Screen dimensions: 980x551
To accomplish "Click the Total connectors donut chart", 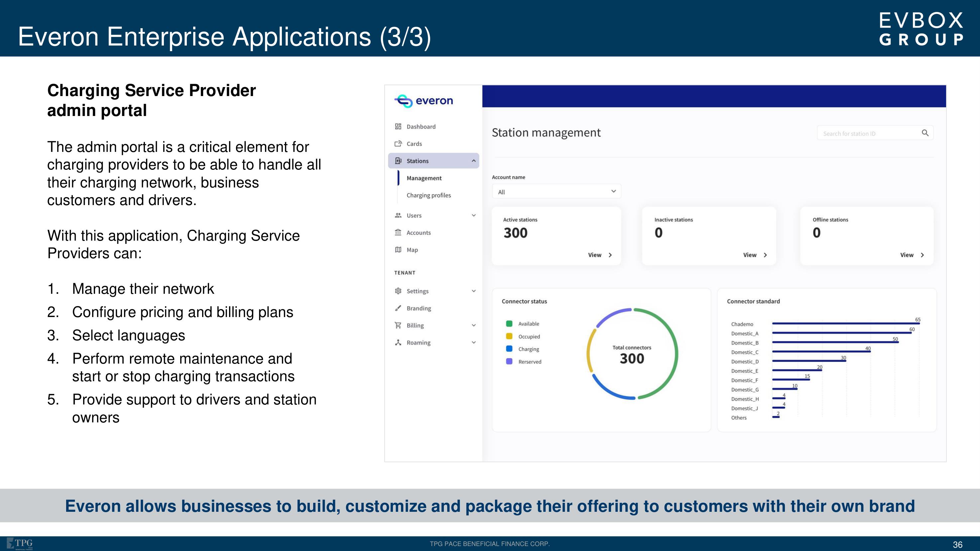I will (x=632, y=354).
